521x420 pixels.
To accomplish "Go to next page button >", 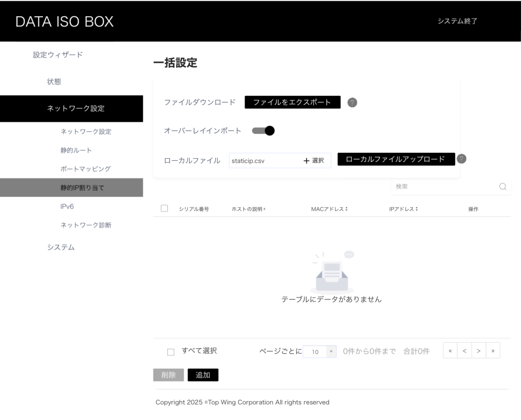I will click(x=479, y=351).
